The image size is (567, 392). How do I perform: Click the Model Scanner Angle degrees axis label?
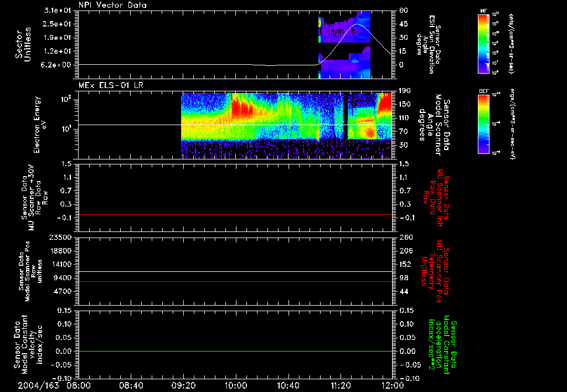[x=434, y=125]
